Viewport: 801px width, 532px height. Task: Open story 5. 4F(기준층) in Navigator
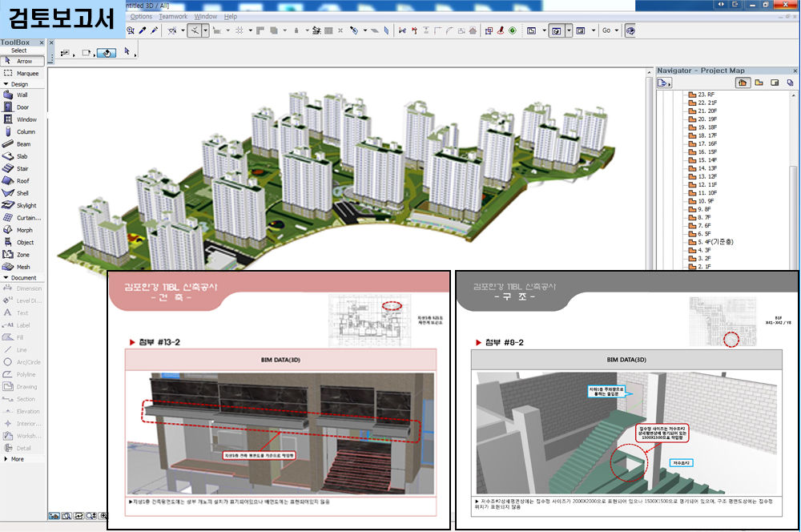[711, 242]
